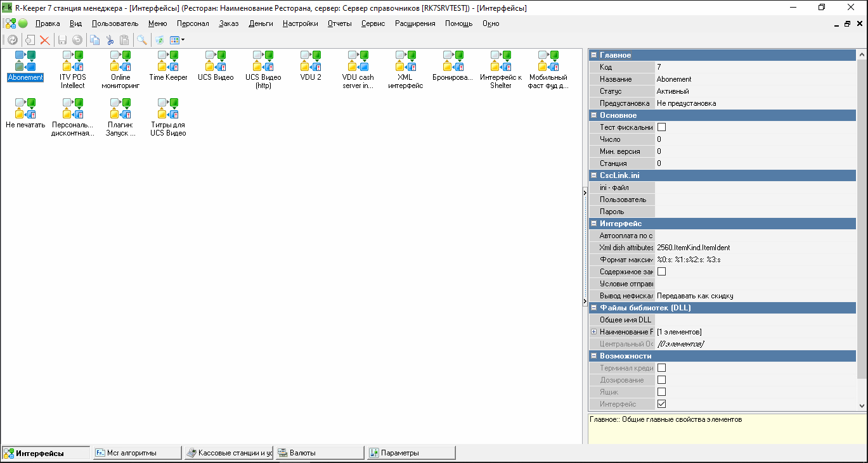
Task: Open the Расширения menu
Action: 415,23
